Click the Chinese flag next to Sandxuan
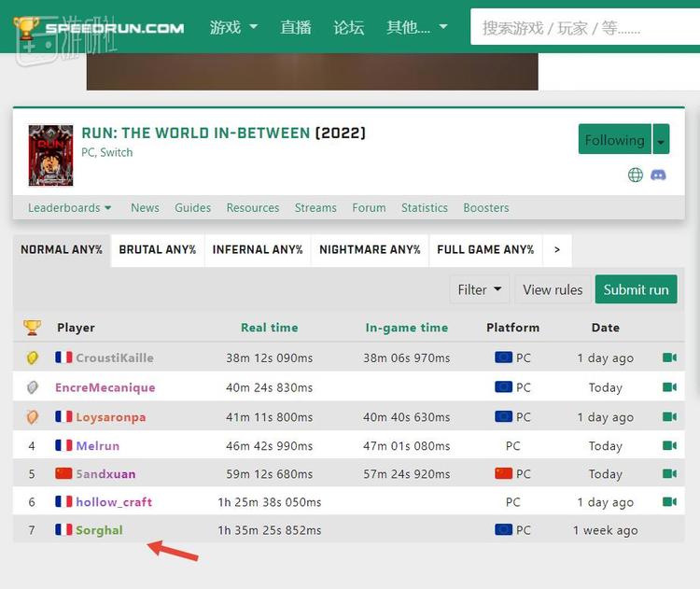The height and width of the screenshot is (589, 700). (63, 473)
